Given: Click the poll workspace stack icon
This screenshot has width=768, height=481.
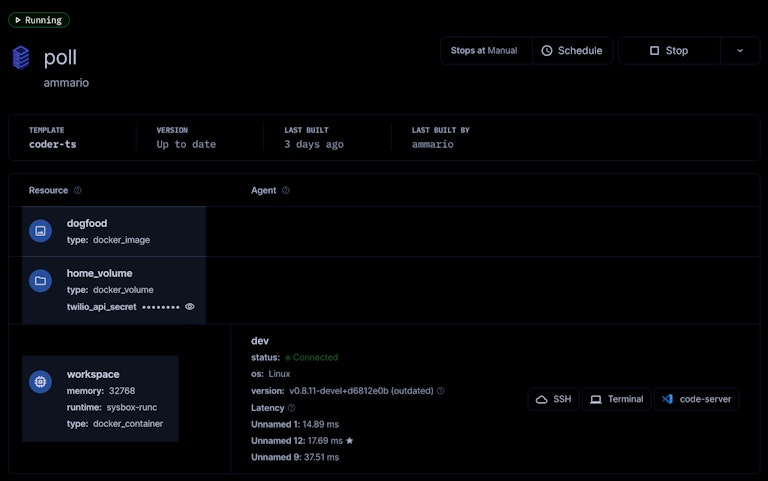Looking at the screenshot, I should (21, 58).
